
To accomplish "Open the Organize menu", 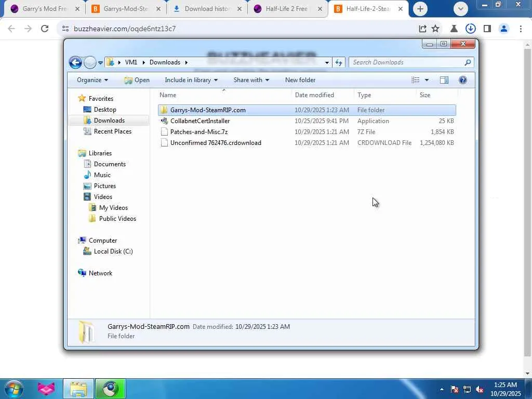I will [92, 80].
